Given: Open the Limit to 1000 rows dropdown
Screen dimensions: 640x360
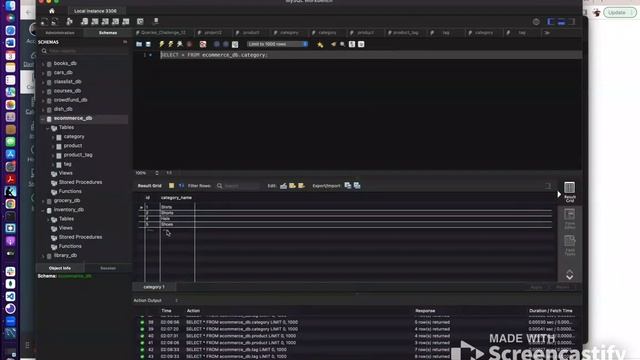Looking at the screenshot, I should pos(278,44).
